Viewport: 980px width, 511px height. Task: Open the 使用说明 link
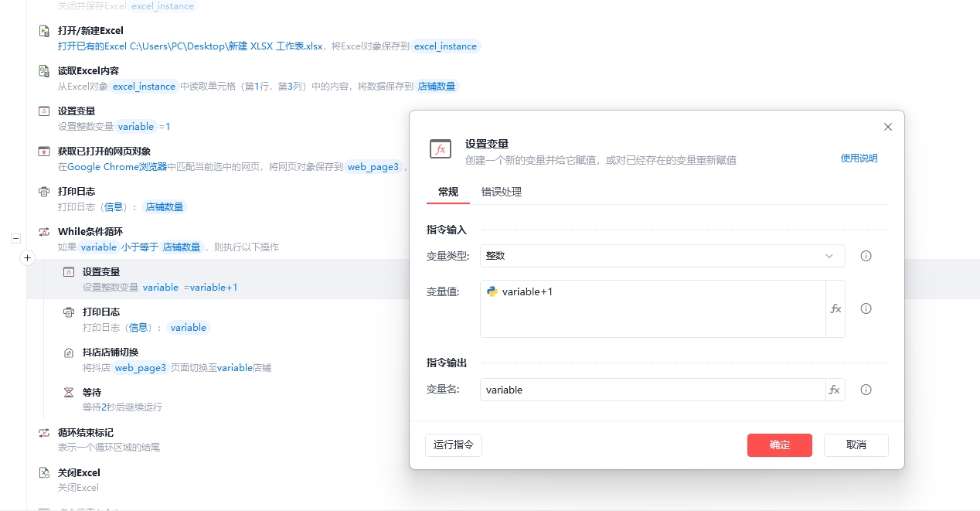tap(859, 158)
